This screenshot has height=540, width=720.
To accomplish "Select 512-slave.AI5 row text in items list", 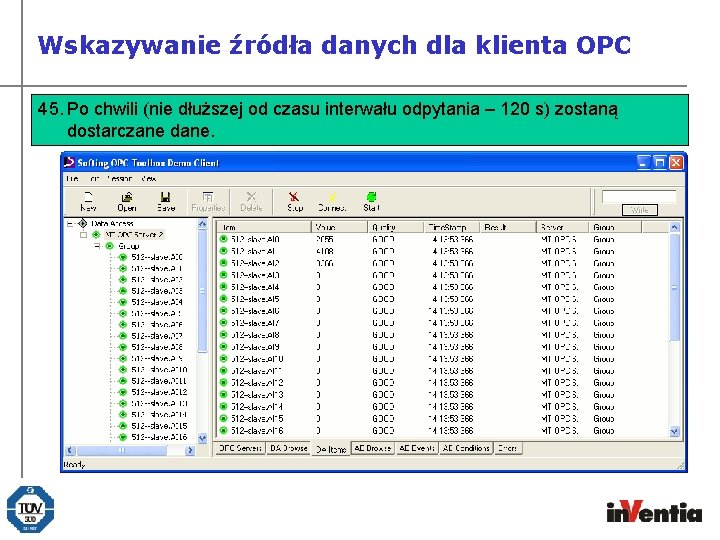I will pos(255,299).
